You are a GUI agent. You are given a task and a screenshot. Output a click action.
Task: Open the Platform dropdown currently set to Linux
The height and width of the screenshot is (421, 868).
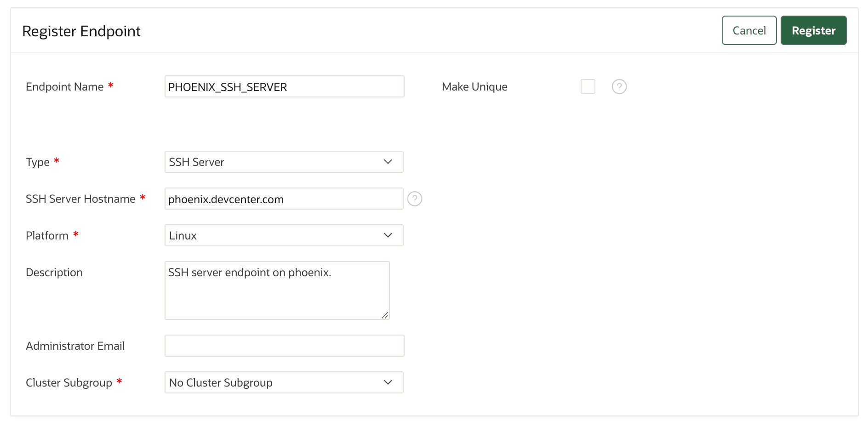tap(284, 235)
